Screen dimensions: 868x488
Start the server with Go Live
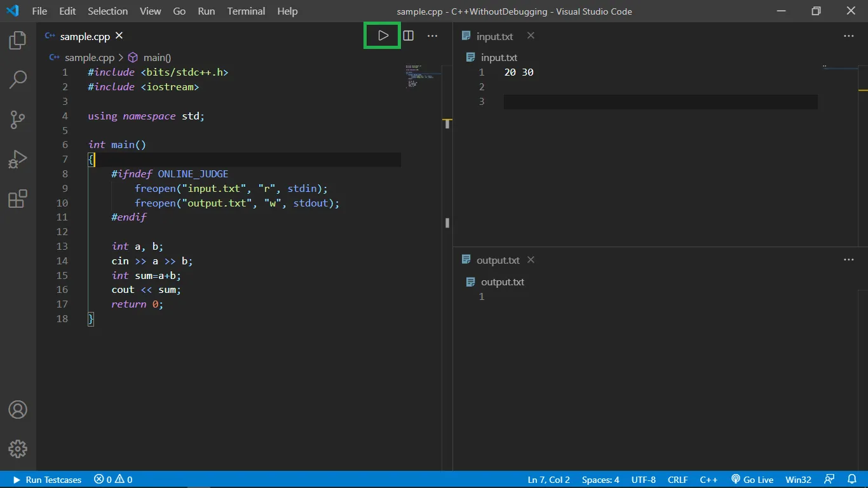(x=752, y=480)
